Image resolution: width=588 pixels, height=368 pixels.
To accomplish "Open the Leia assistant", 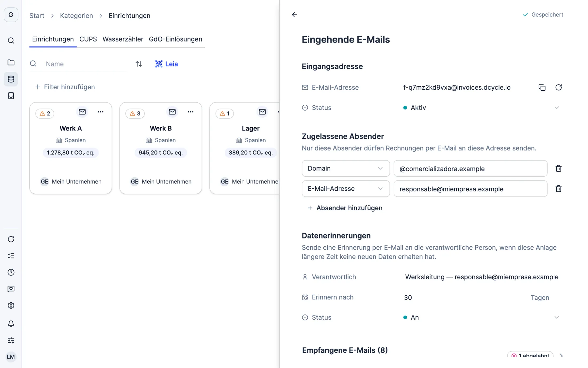I will 167,64.
